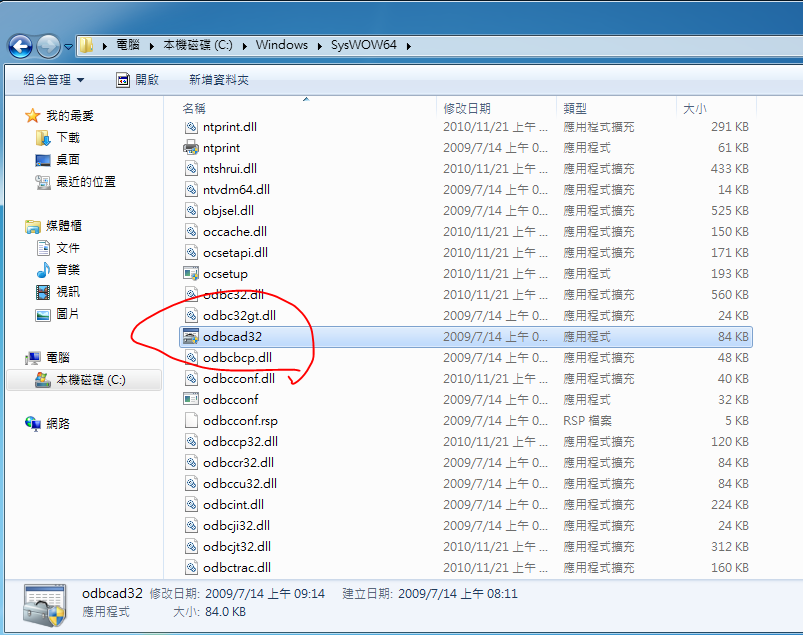Select the file odbccu32.dll
The height and width of the screenshot is (635, 803).
[240, 483]
